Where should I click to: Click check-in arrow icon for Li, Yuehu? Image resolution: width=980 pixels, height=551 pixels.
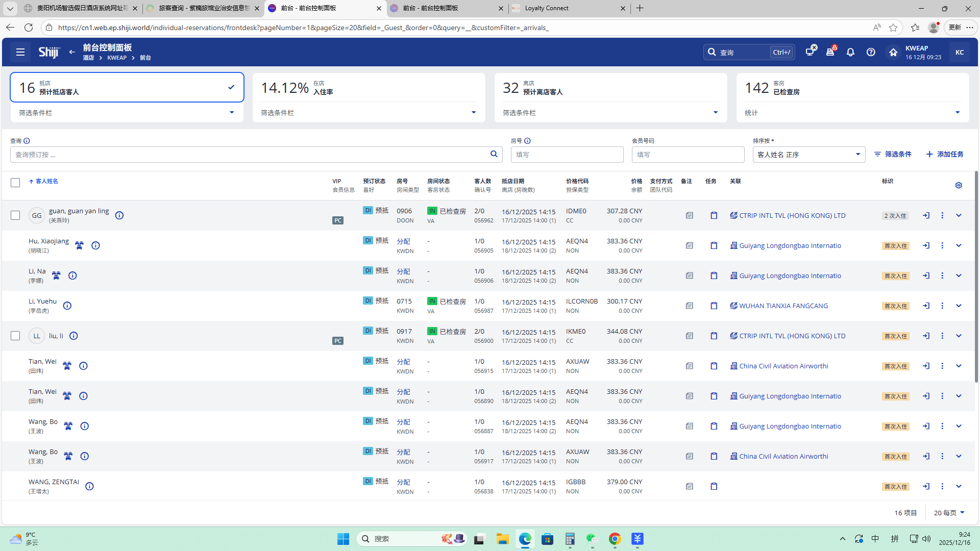tap(926, 306)
